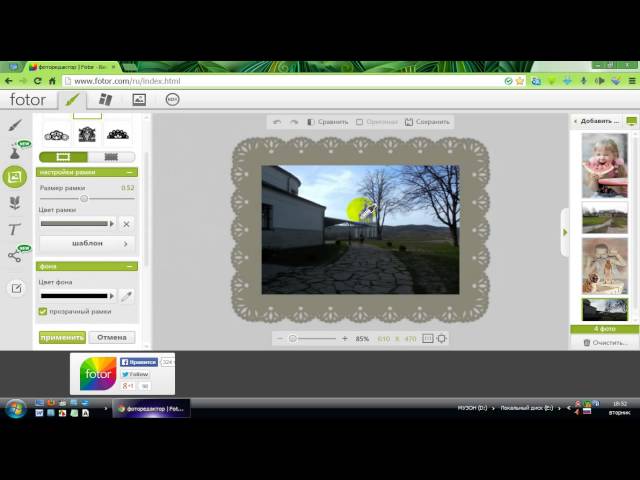Redo the last action

(294, 122)
